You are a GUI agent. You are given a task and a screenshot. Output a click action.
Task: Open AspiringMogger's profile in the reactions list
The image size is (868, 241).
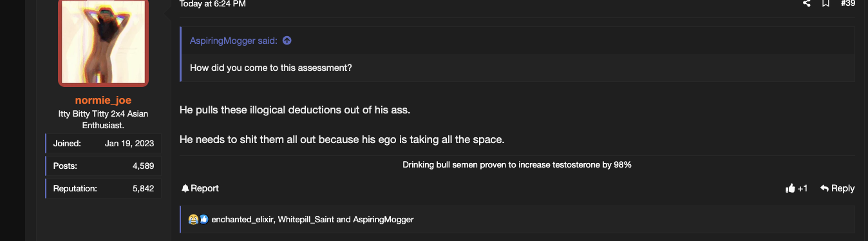pyautogui.click(x=383, y=220)
